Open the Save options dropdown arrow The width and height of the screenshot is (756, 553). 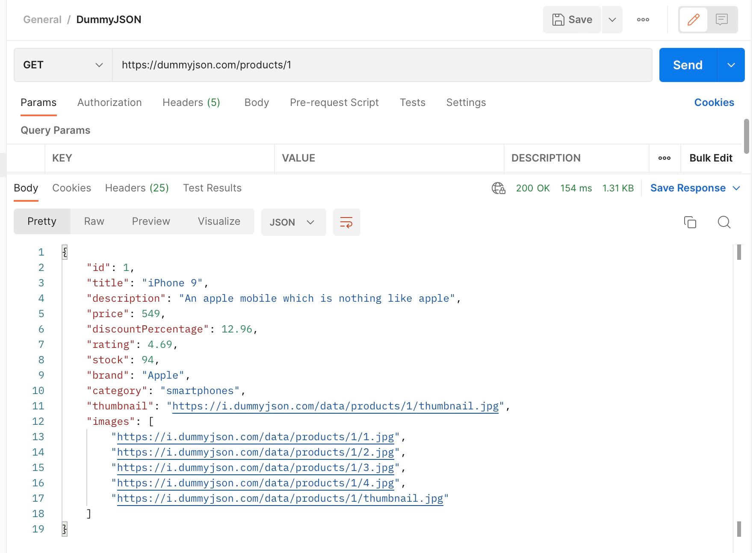pos(612,20)
